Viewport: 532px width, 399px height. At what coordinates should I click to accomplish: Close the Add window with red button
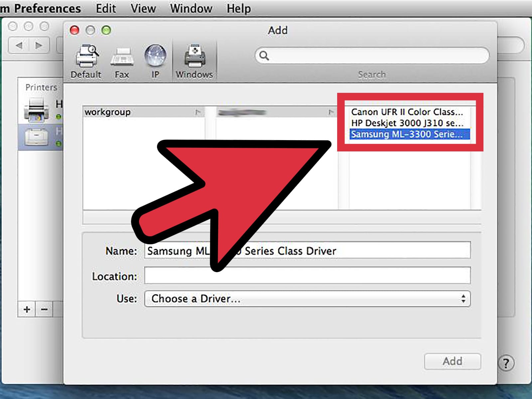(74, 30)
